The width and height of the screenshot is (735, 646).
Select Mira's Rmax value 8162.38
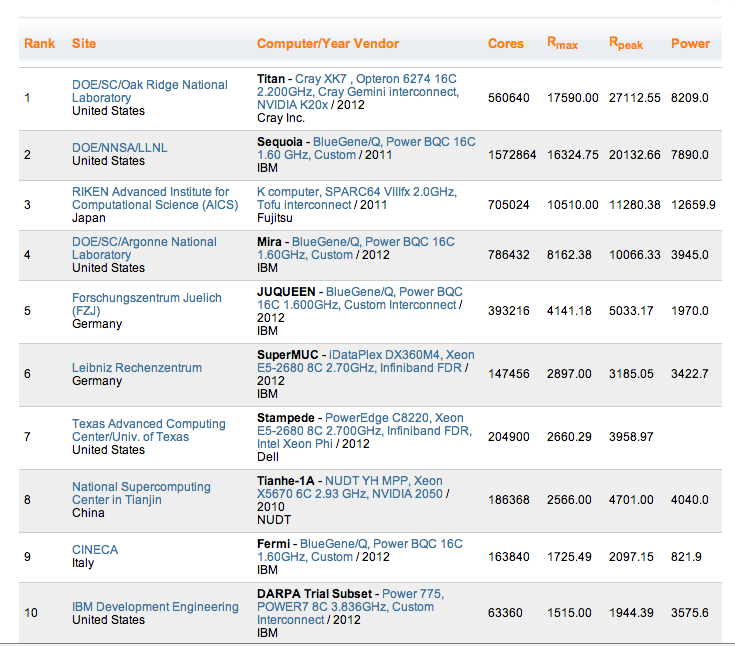pos(569,255)
